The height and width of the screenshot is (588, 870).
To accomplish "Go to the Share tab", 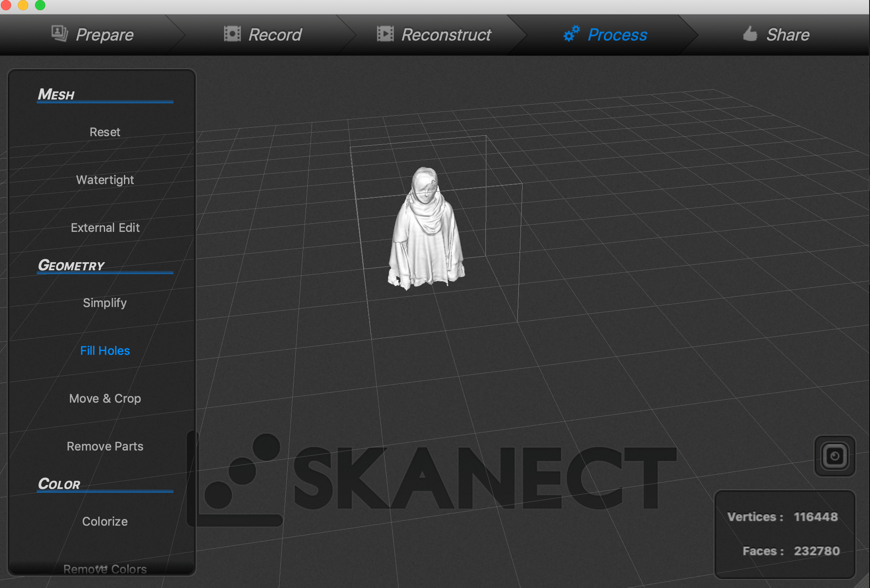I will click(788, 35).
